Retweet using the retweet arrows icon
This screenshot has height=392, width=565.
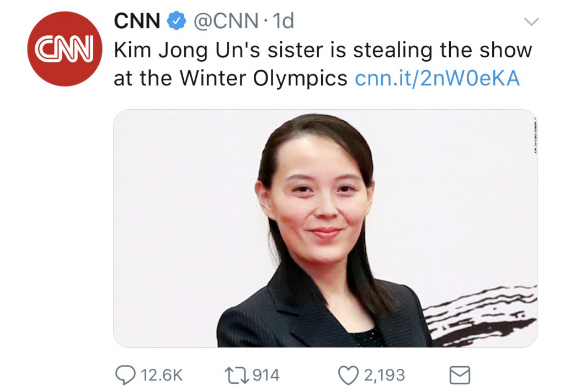click(237, 375)
